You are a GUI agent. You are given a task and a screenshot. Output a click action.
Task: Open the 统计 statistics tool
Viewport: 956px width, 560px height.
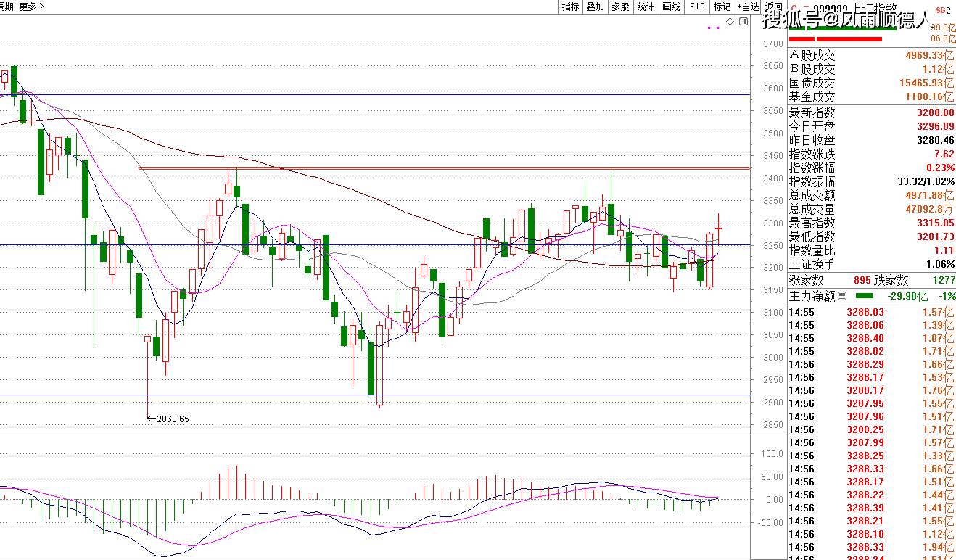645,7
